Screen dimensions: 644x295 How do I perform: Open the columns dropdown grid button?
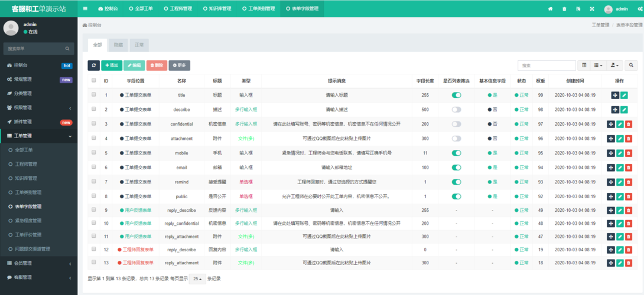(599, 65)
